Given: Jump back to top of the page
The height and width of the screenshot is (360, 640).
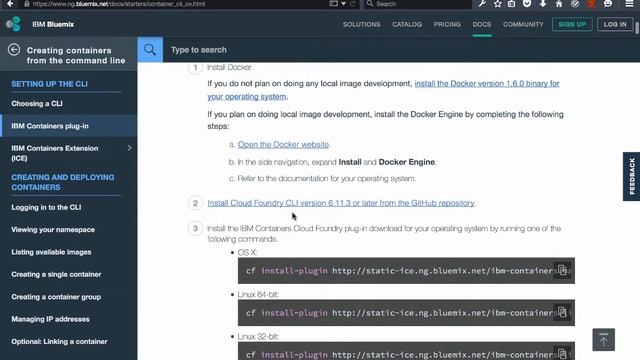Looking at the screenshot, I should click(603, 340).
